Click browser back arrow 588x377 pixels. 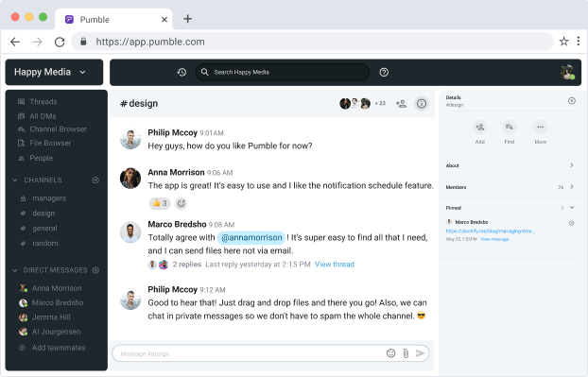(15, 42)
